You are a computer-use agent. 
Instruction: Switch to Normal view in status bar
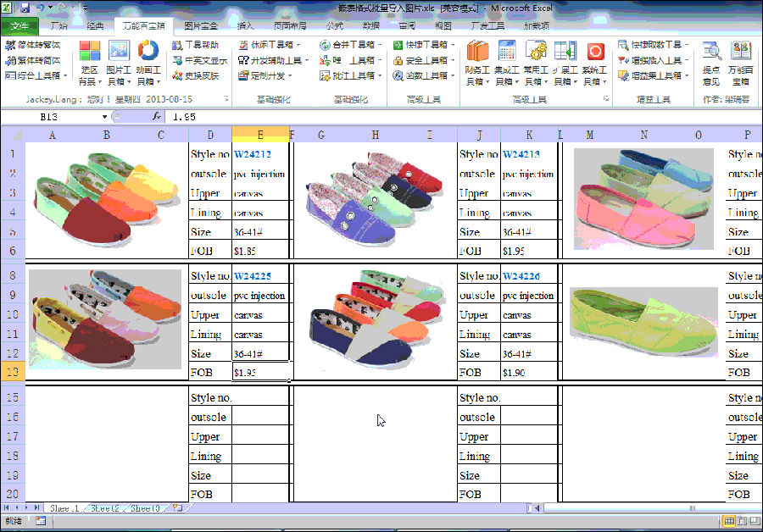coord(729,521)
